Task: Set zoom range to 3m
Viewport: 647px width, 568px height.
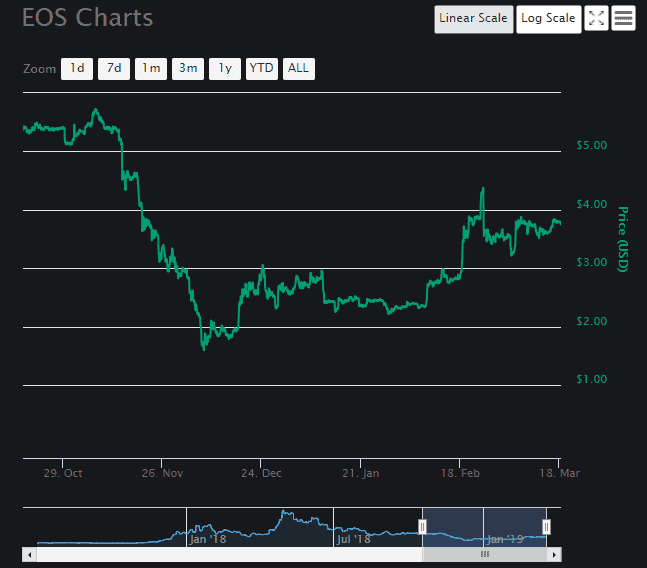Action: point(188,68)
